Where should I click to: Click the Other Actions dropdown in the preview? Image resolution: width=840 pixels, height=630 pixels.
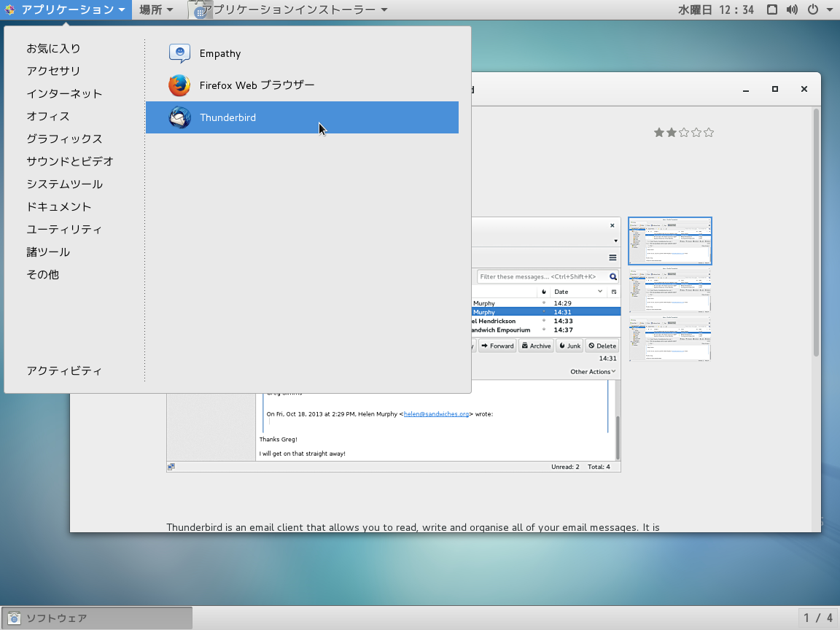[x=593, y=372]
